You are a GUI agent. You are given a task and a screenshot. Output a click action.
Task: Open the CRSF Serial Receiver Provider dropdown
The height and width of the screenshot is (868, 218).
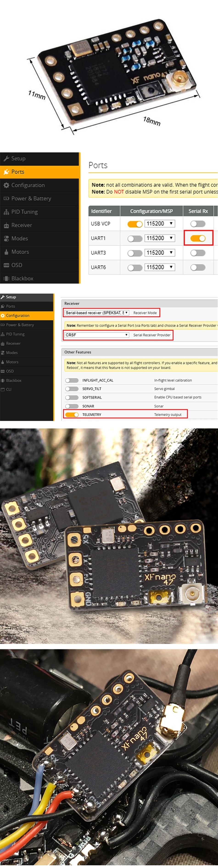(x=97, y=335)
